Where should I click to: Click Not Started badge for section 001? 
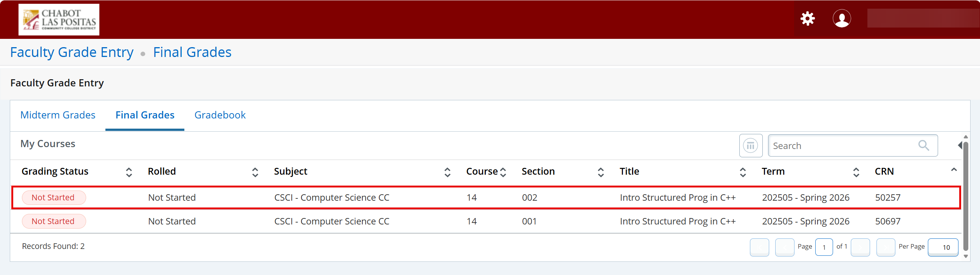(x=54, y=221)
